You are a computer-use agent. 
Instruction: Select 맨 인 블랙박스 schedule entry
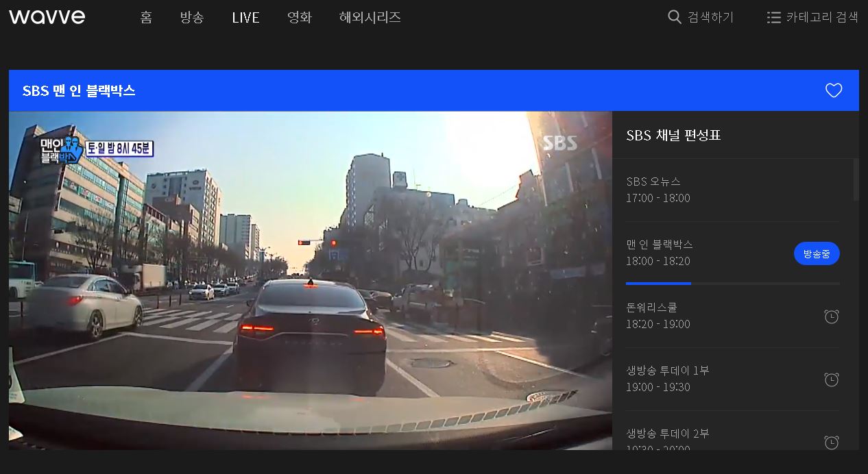pos(732,253)
